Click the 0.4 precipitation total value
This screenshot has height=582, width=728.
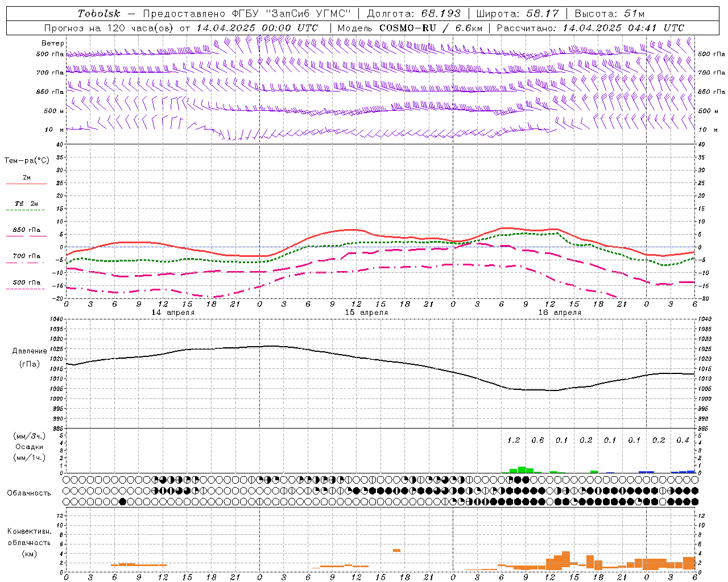point(682,440)
